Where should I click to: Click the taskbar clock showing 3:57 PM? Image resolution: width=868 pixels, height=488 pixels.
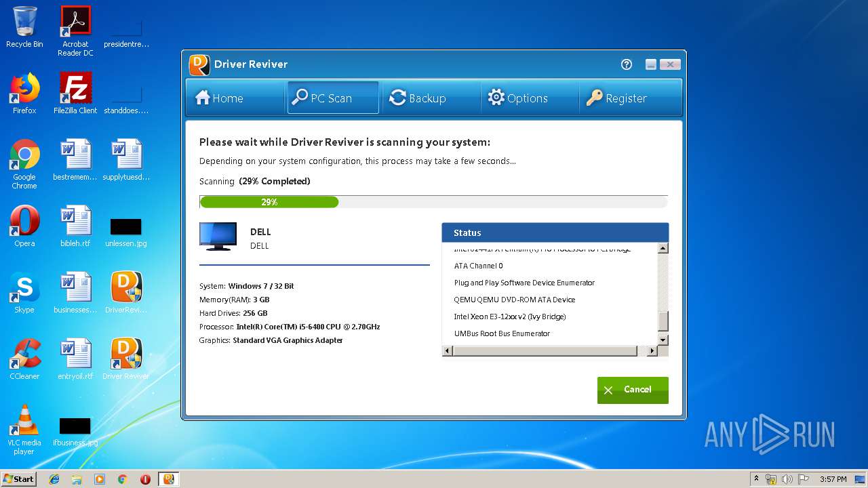click(x=833, y=479)
